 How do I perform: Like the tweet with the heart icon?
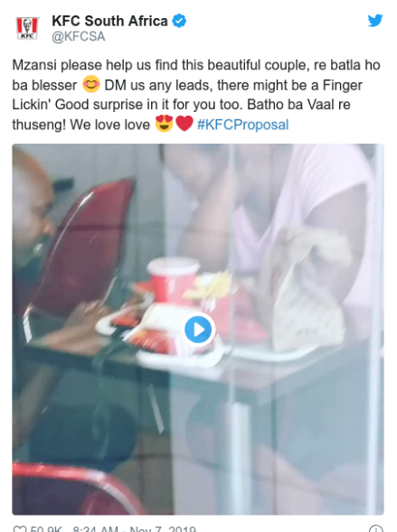[19, 528]
